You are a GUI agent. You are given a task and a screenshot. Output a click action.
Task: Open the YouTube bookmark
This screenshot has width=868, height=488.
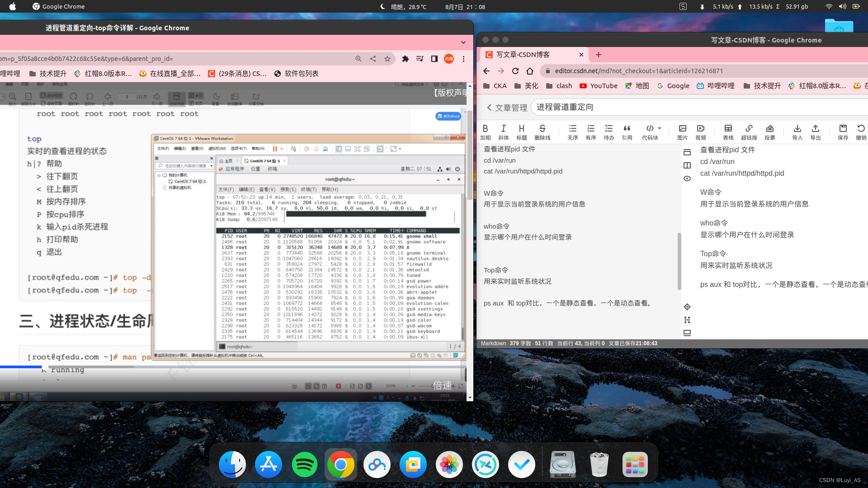click(599, 86)
